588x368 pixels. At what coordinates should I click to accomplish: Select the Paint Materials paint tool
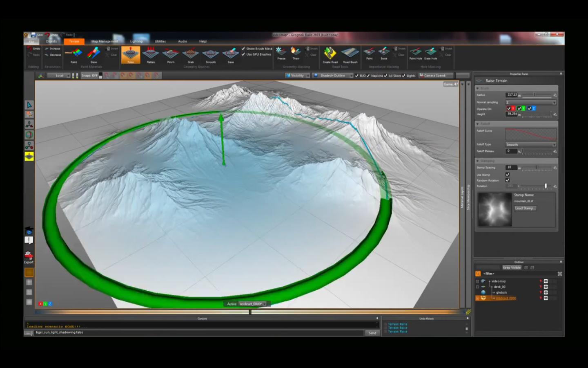74,54
